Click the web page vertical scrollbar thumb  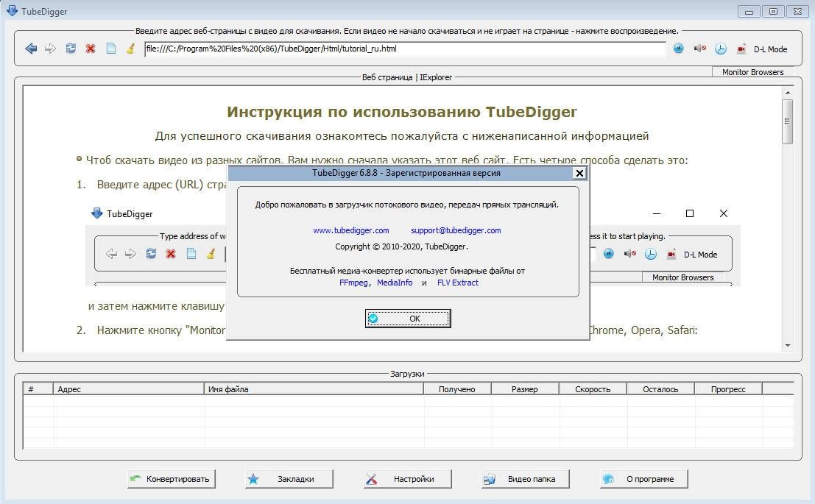pos(788,121)
